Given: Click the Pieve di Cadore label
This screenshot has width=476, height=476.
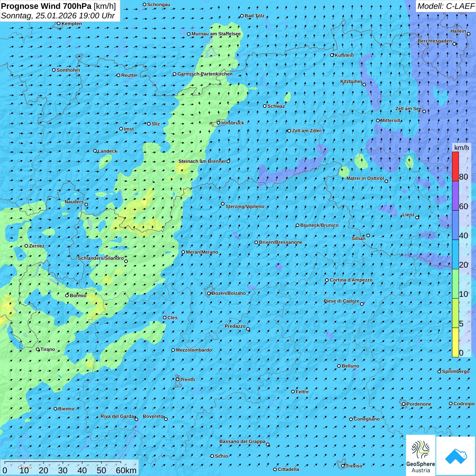Looking at the screenshot, I should point(341,301).
